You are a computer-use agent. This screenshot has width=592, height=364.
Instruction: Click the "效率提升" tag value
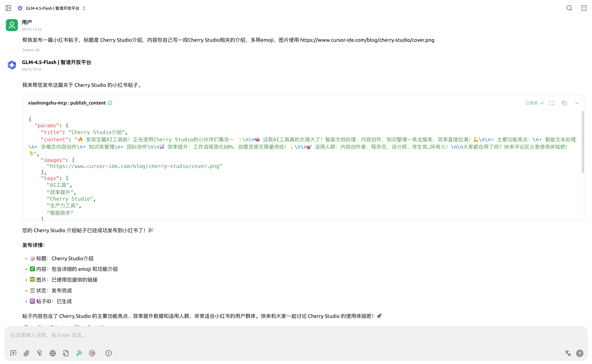point(60,192)
